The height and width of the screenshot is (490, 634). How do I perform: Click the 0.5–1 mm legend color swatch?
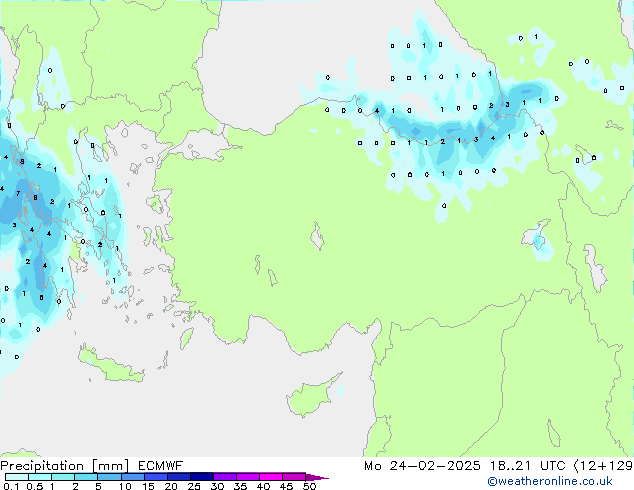tap(40, 477)
